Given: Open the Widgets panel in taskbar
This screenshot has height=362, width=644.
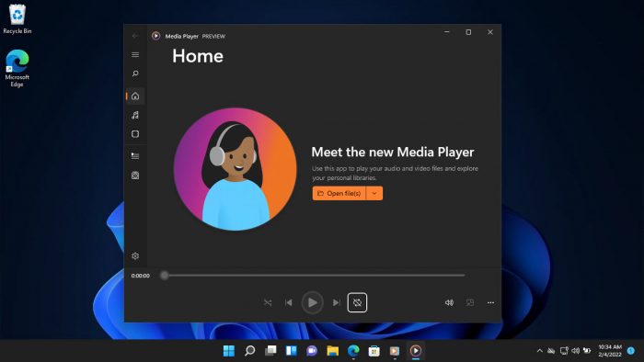Looking at the screenshot, I should click(x=292, y=351).
